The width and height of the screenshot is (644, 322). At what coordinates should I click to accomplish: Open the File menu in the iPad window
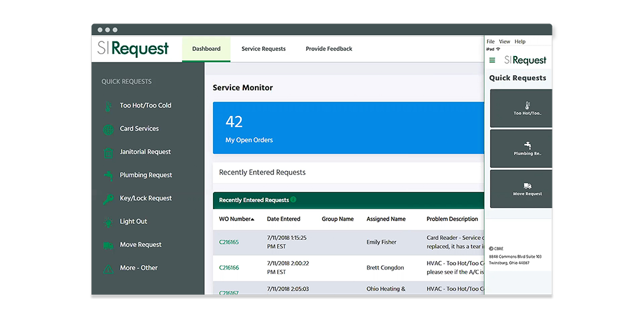click(491, 41)
